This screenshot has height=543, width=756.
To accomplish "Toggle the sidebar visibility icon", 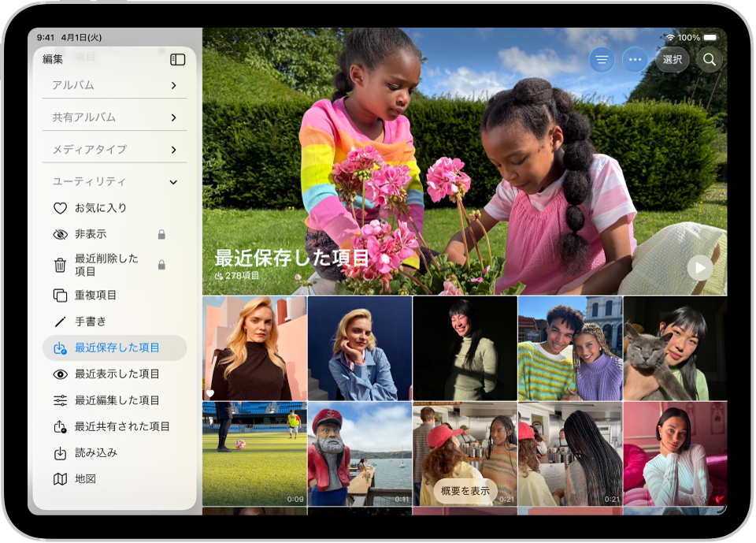I will tap(178, 59).
